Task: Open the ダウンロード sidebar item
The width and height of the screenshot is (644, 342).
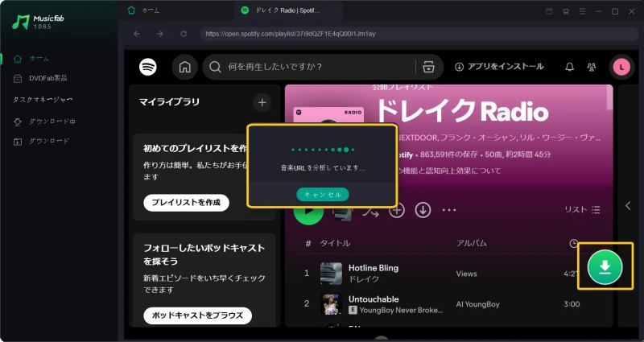Action: coord(41,142)
